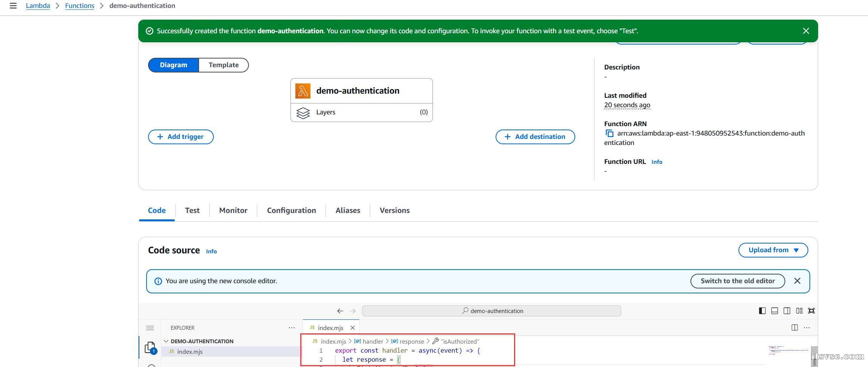868x367 pixels.
Task: Click the "isAuthorized" breadcrumb item
Action: (x=456, y=341)
